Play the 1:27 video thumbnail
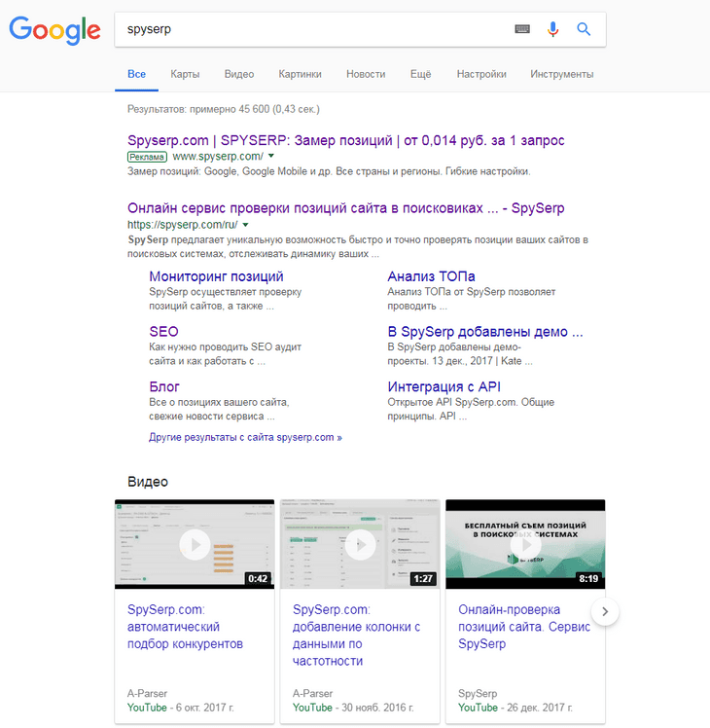 point(360,544)
